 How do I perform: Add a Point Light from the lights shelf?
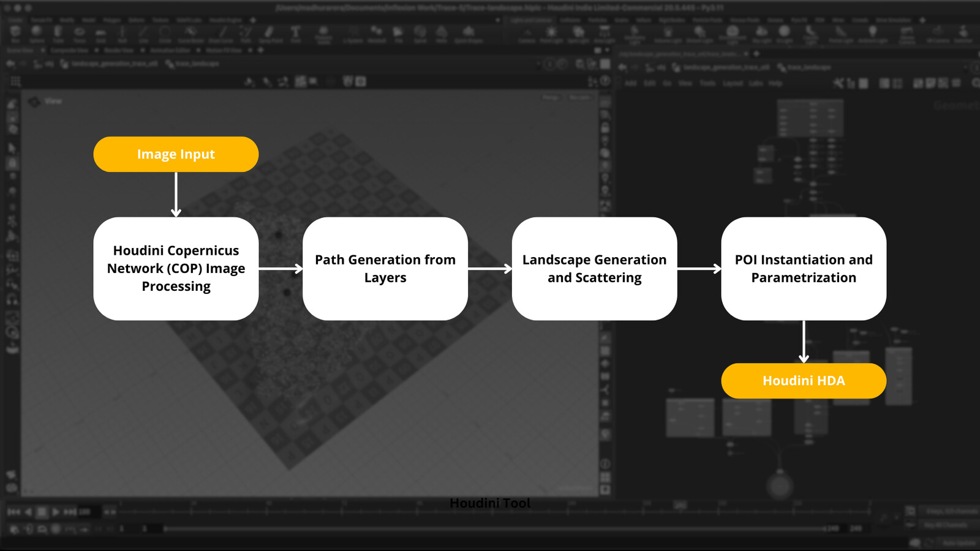click(551, 34)
